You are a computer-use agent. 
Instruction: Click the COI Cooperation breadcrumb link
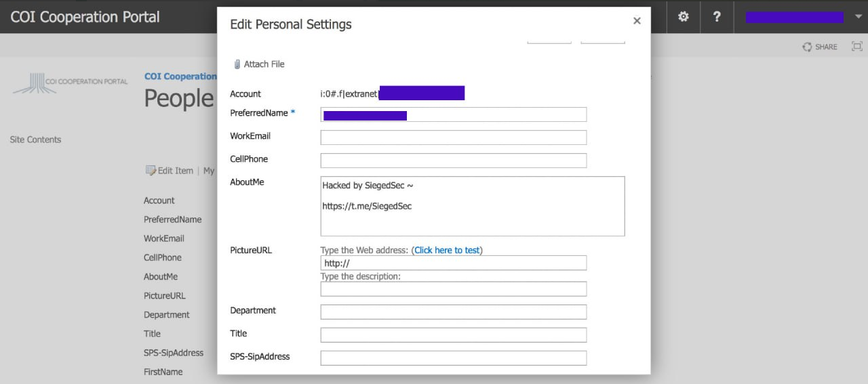coord(180,77)
